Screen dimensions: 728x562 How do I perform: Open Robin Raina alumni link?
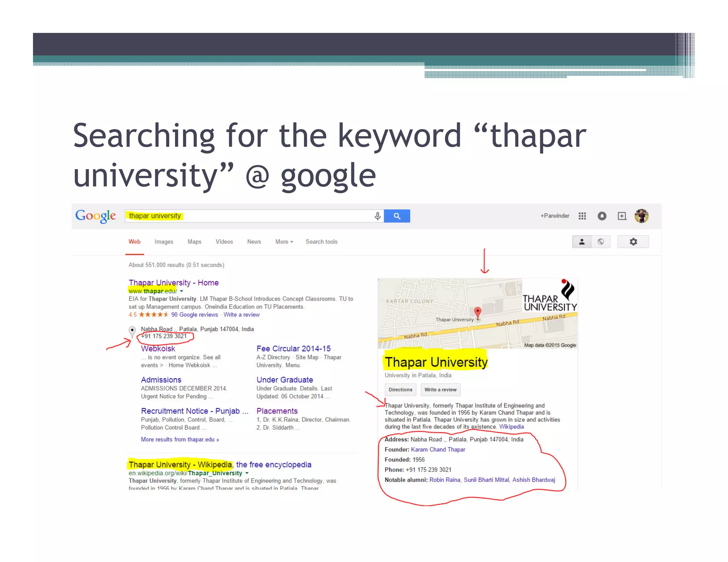coord(445,480)
